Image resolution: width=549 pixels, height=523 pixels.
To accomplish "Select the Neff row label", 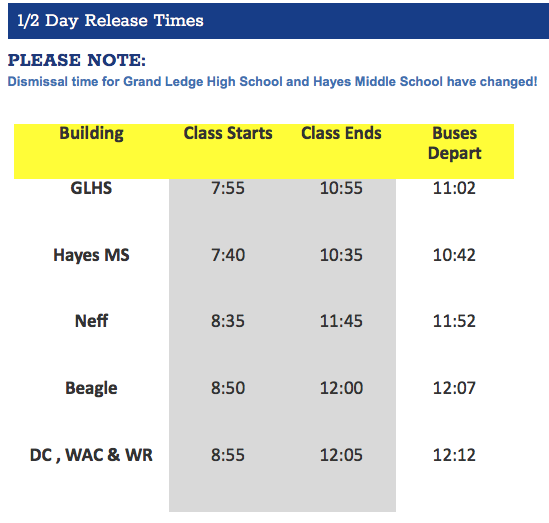I will pyautogui.click(x=91, y=321).
